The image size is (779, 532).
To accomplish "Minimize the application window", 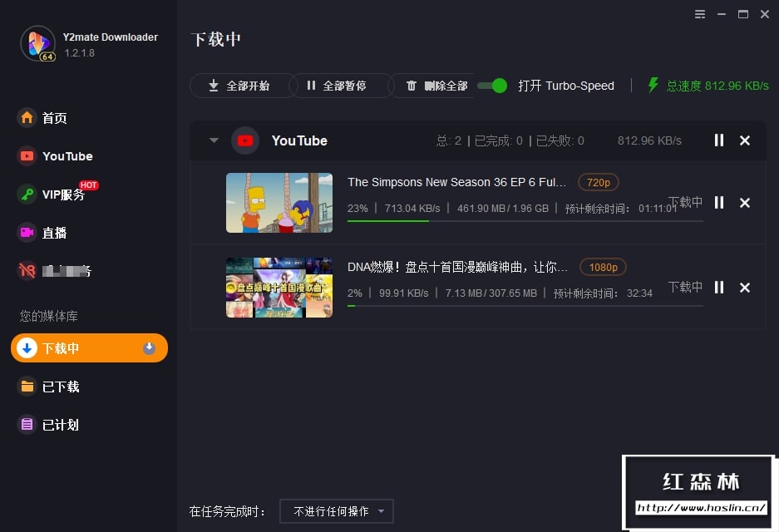I will click(722, 14).
